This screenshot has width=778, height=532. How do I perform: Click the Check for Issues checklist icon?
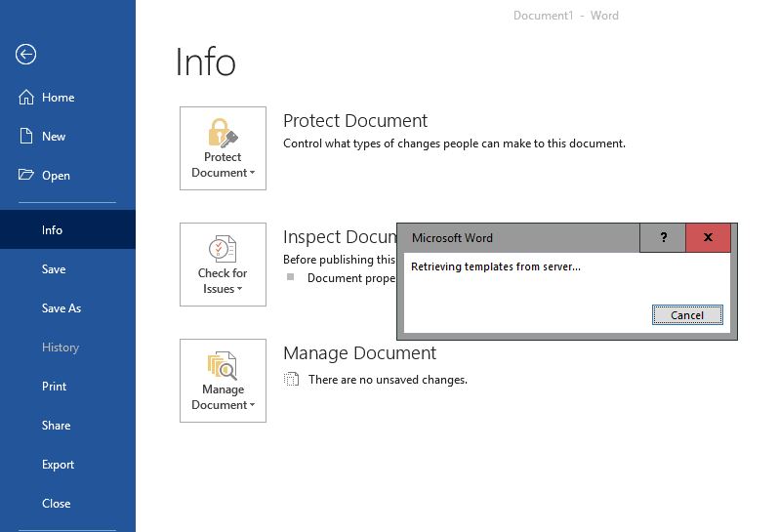(223, 249)
